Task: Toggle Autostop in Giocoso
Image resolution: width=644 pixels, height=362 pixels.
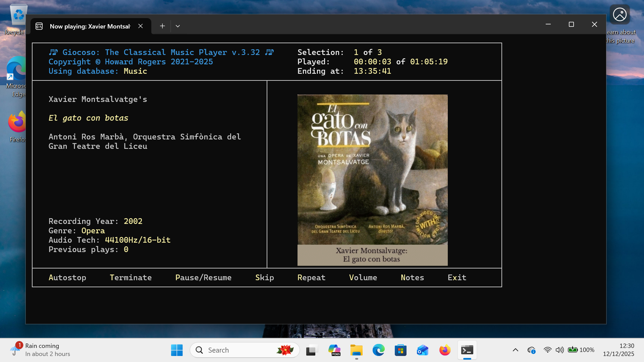Action: point(67,278)
